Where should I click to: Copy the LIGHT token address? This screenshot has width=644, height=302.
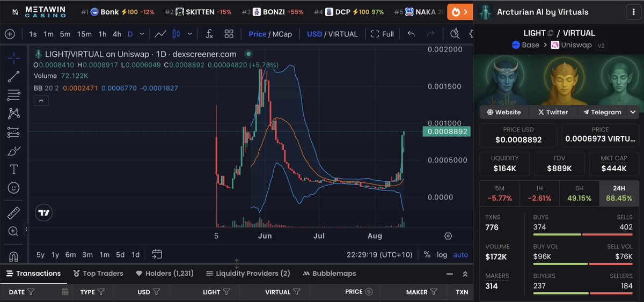(550, 33)
